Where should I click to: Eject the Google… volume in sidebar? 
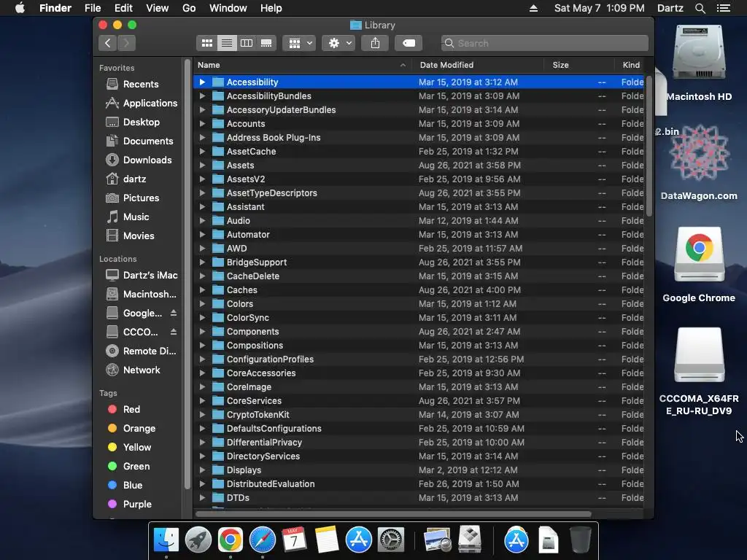click(x=174, y=314)
